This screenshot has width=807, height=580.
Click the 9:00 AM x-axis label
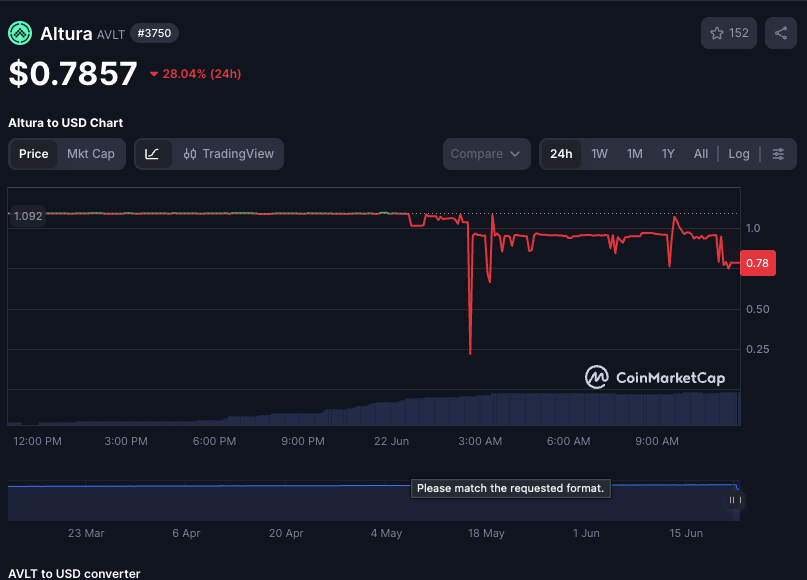[x=657, y=441]
